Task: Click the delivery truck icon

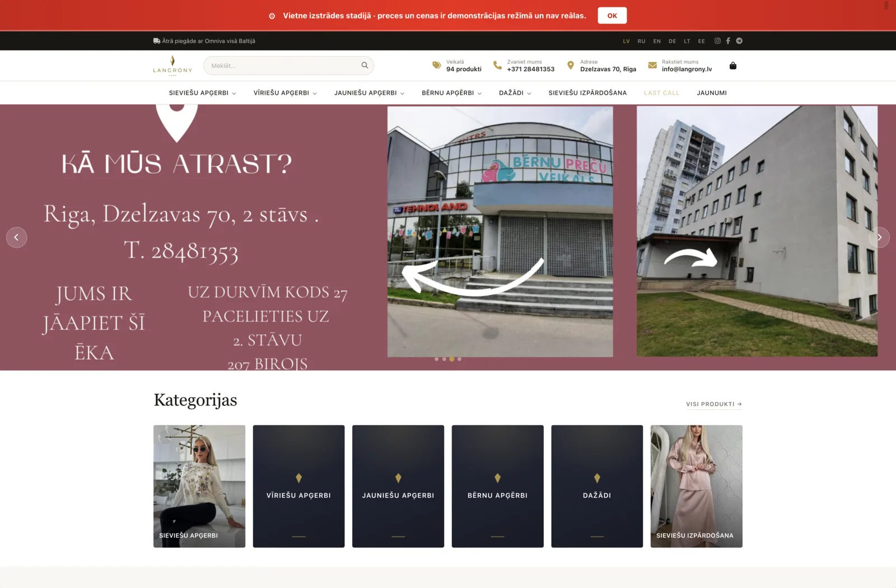Action: coord(157,41)
